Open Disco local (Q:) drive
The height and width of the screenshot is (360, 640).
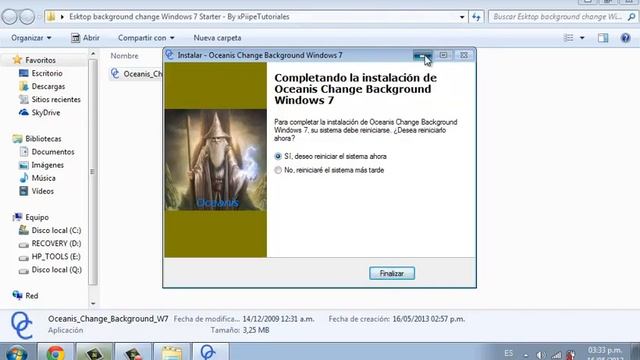[x=51, y=269]
